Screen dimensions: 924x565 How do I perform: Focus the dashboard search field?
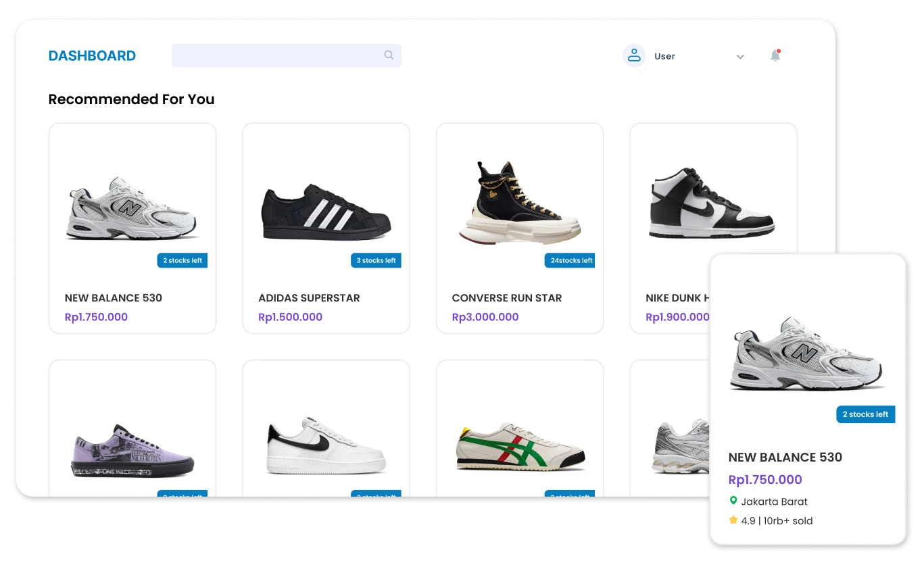pos(287,55)
